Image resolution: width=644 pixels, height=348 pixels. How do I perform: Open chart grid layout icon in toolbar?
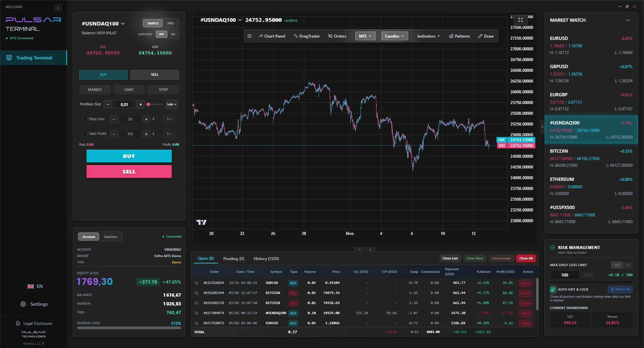(250, 36)
